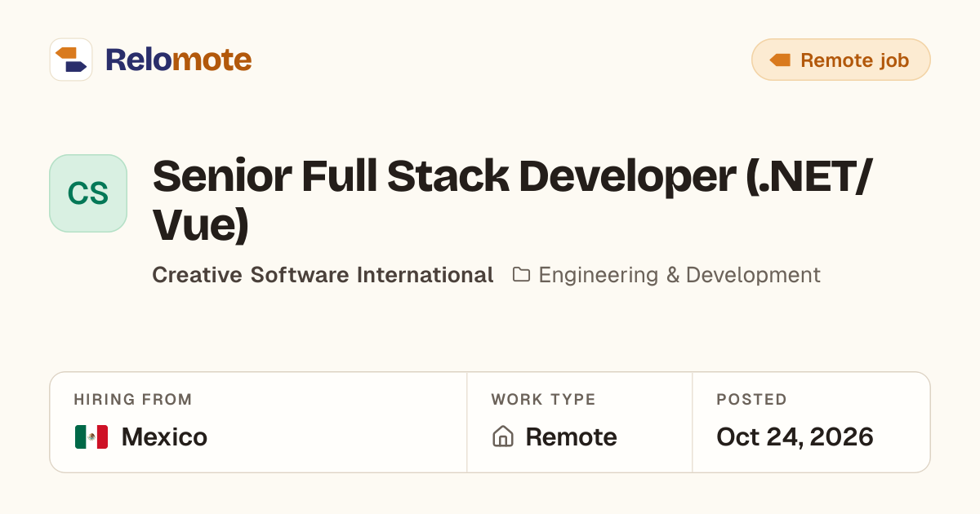Viewport: 980px width, 514px height.
Task: Click the tag icon in Remote job badge
Action: pyautogui.click(x=780, y=60)
